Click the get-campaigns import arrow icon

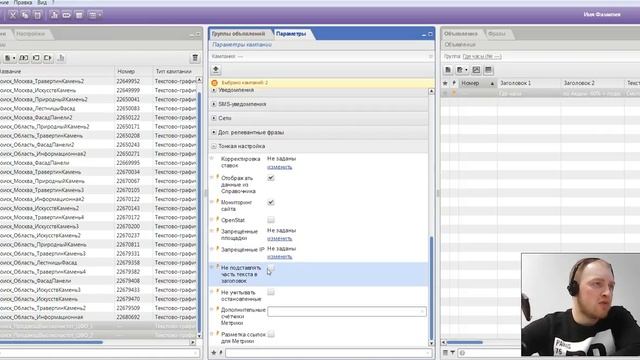click(x=36, y=58)
